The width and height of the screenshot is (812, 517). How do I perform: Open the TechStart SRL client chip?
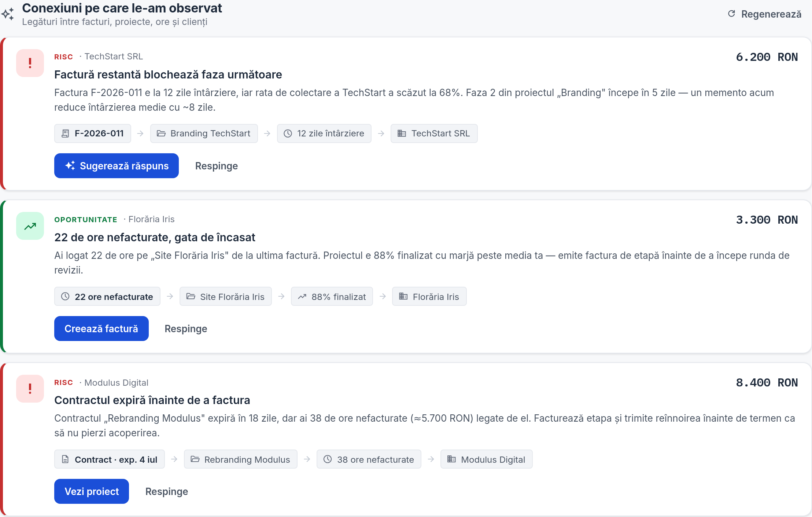(x=434, y=133)
